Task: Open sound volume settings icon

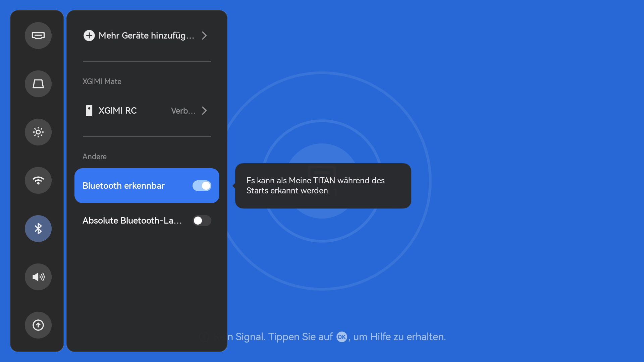Action: tap(38, 277)
